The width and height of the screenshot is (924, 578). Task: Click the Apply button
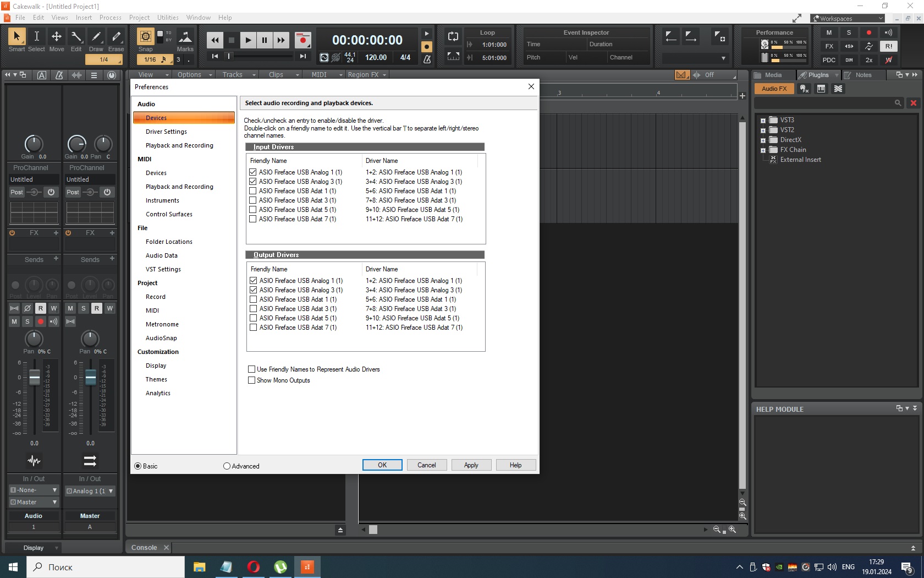pyautogui.click(x=471, y=465)
